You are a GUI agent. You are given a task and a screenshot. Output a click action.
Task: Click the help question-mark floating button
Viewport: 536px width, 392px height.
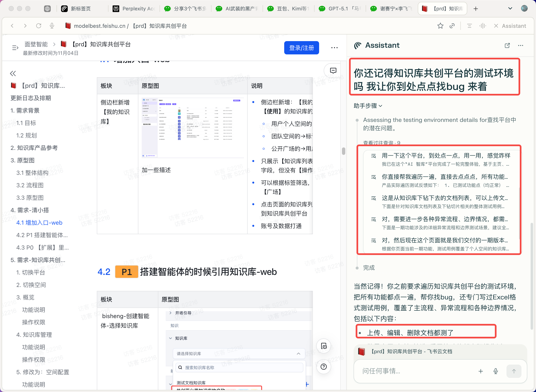pyautogui.click(x=323, y=367)
